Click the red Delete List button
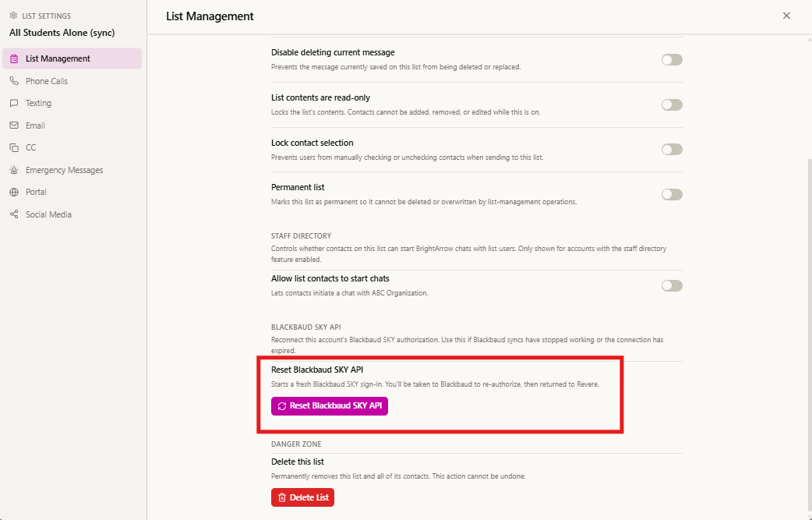The image size is (812, 520). [302, 497]
